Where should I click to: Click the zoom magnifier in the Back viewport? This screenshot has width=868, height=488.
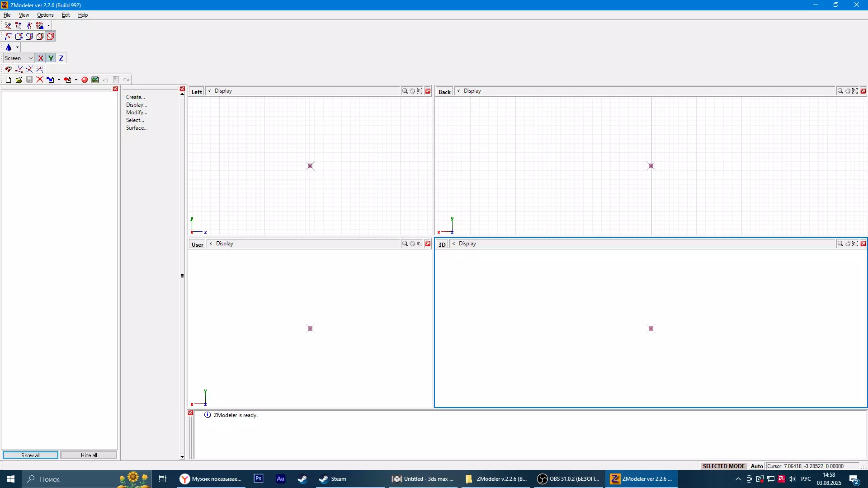click(840, 91)
